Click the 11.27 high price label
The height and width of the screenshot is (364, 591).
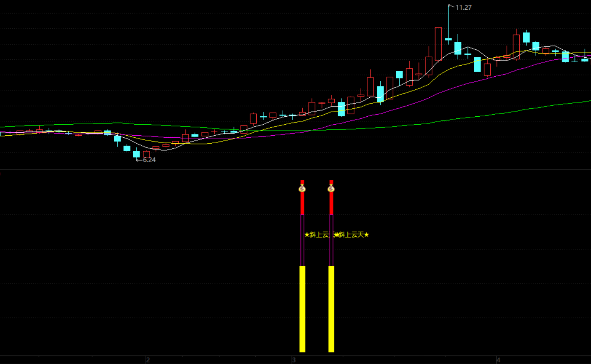point(463,8)
